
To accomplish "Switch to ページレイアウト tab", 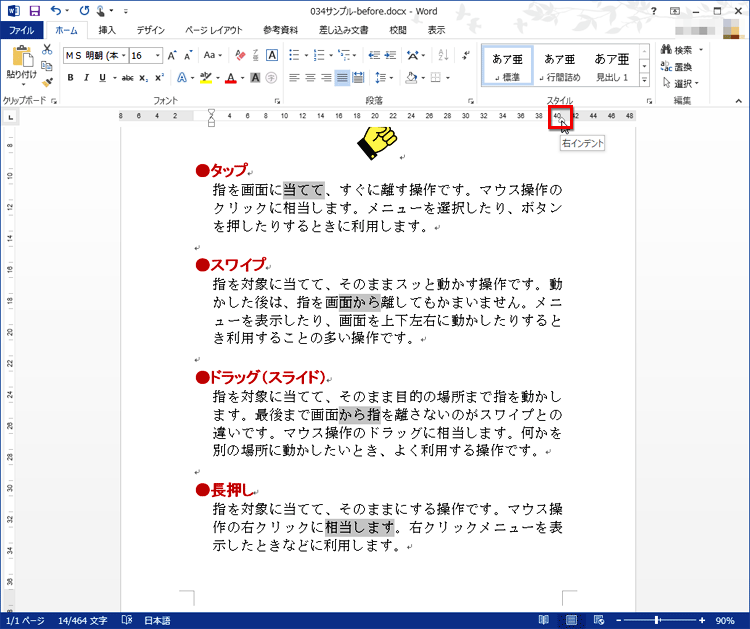I will [214, 30].
